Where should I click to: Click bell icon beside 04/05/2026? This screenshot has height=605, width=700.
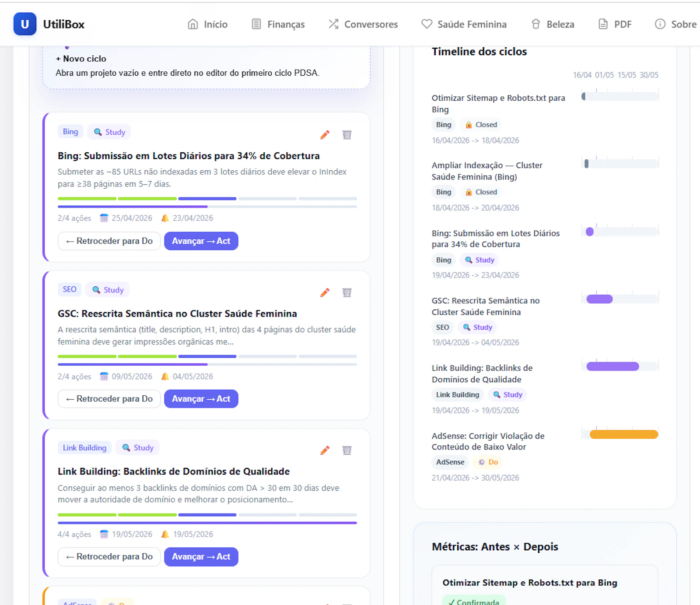pyautogui.click(x=165, y=376)
